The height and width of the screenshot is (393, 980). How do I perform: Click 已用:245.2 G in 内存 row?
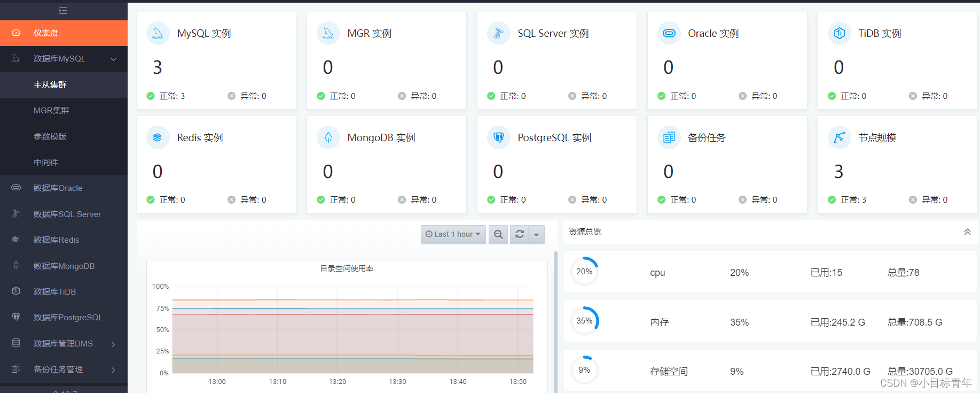click(837, 322)
